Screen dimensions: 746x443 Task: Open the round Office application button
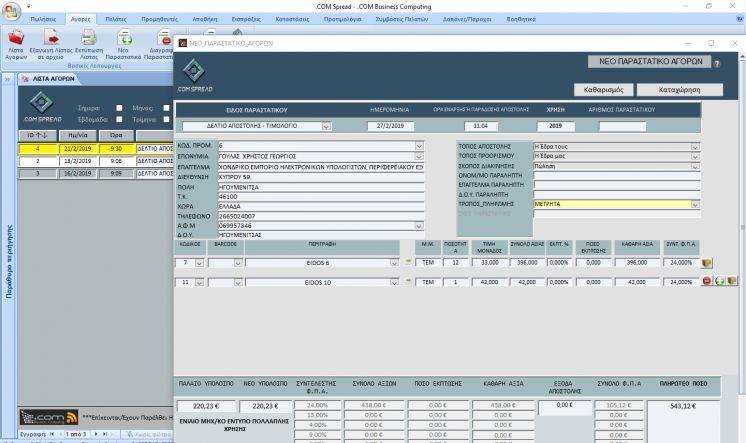11,10
